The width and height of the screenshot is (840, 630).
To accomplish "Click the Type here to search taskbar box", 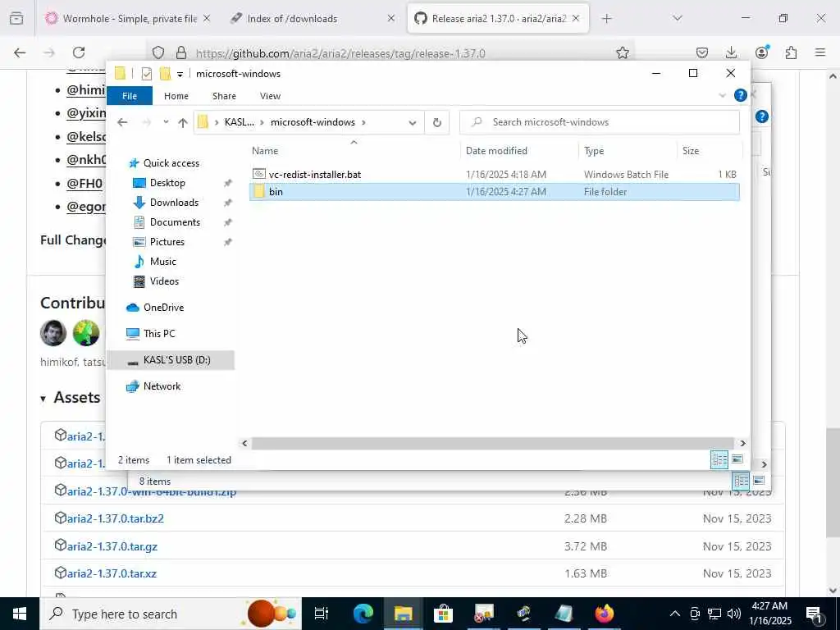I will pos(171,614).
